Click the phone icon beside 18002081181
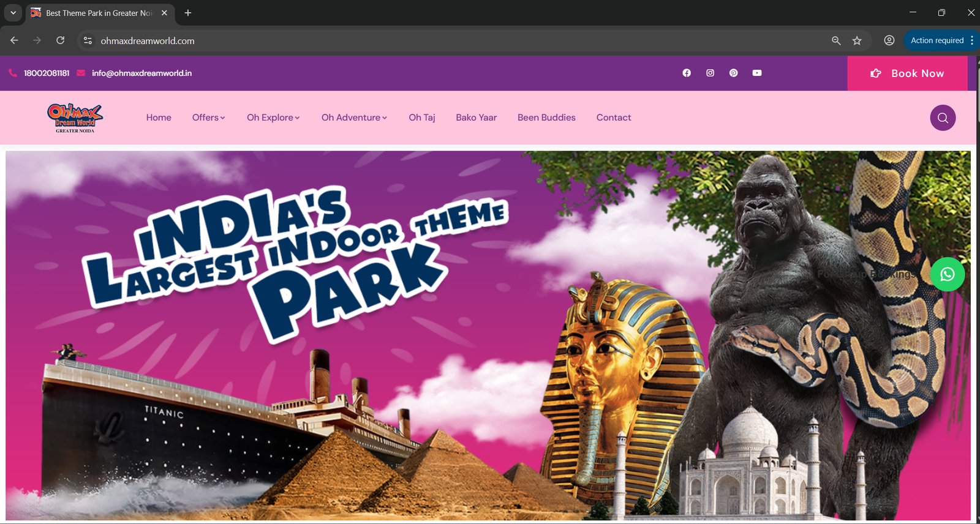 click(x=13, y=73)
